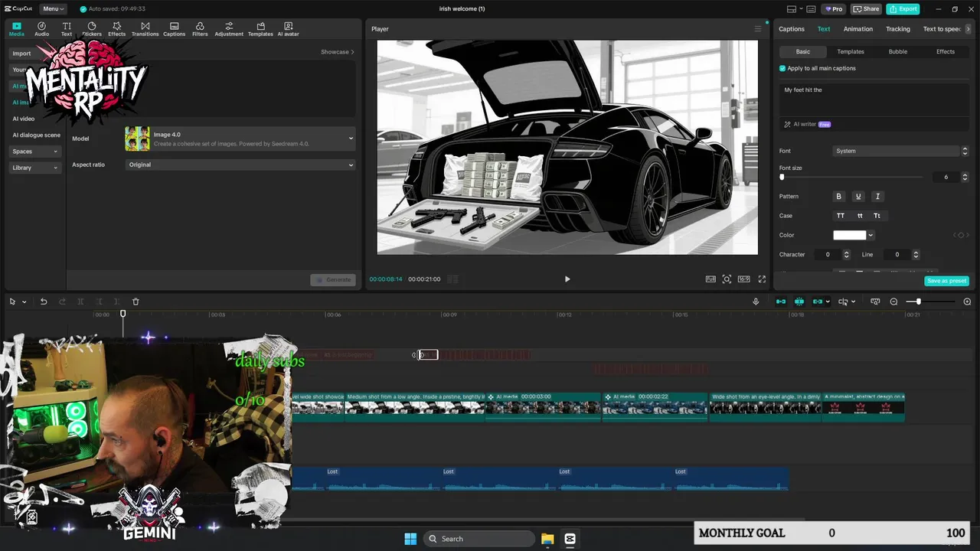Open the Aspect ratio Original dropdown

coord(240,165)
